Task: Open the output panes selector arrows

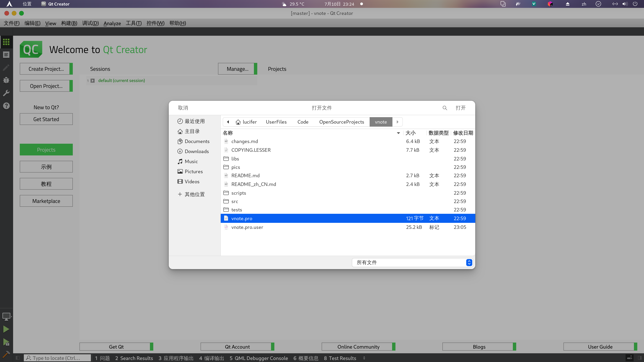Action: 364,358
